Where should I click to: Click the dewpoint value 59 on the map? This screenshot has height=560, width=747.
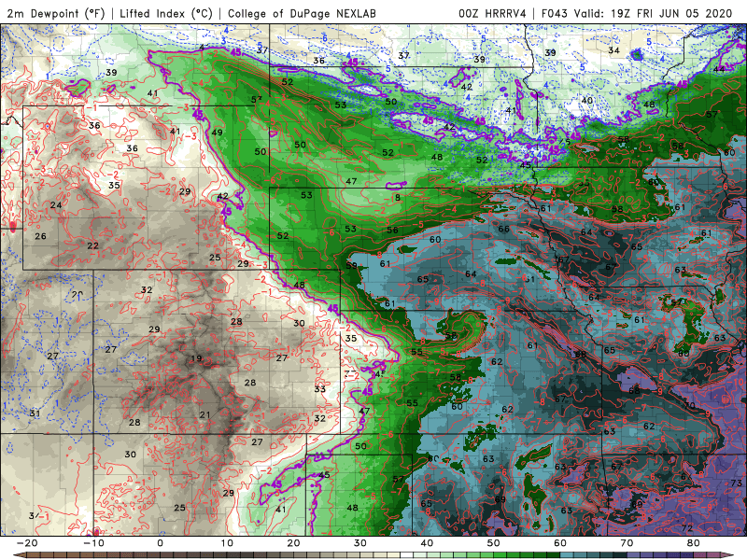coord(352,266)
